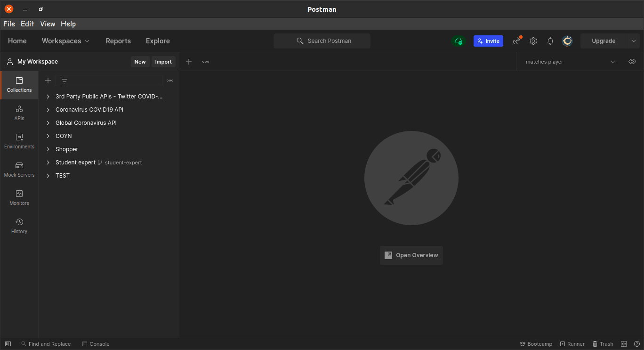The height and width of the screenshot is (350, 644).
Task: Open the Trash
Action: pyautogui.click(x=603, y=344)
